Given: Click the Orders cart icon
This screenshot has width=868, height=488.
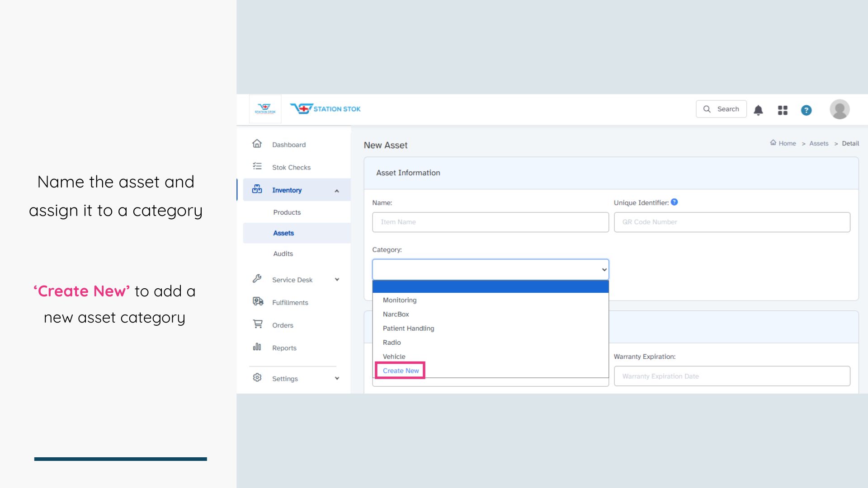Looking at the screenshot, I should tap(258, 324).
